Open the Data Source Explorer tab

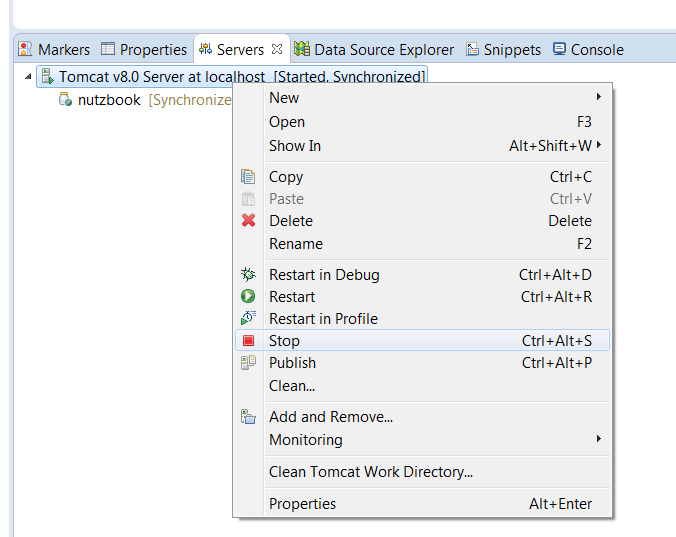pos(374,49)
